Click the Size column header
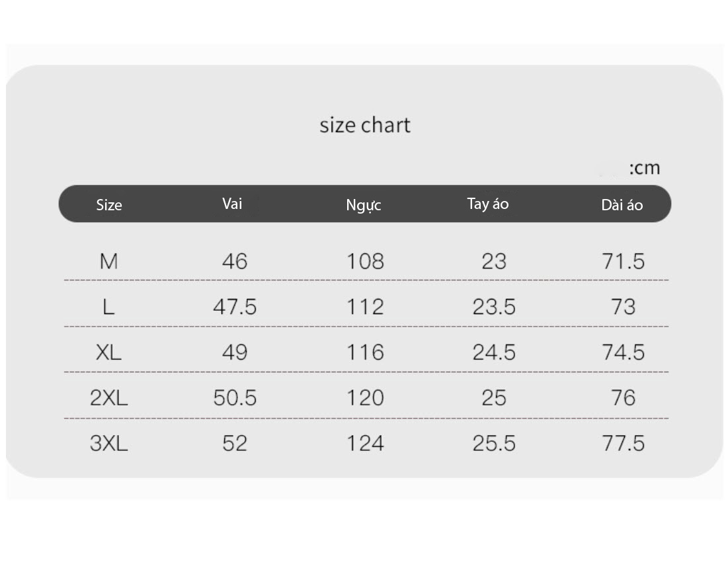The height and width of the screenshot is (568, 728). [109, 205]
